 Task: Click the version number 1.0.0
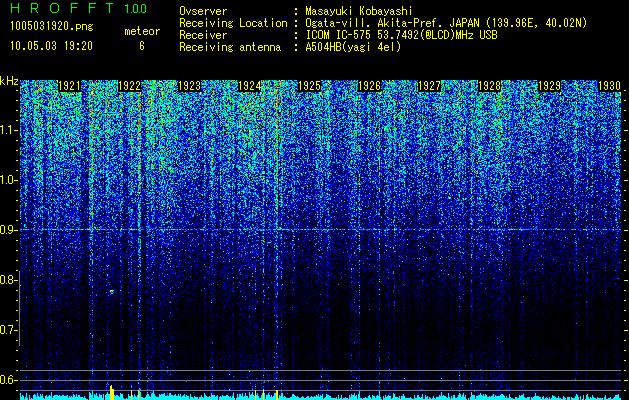(135, 8)
